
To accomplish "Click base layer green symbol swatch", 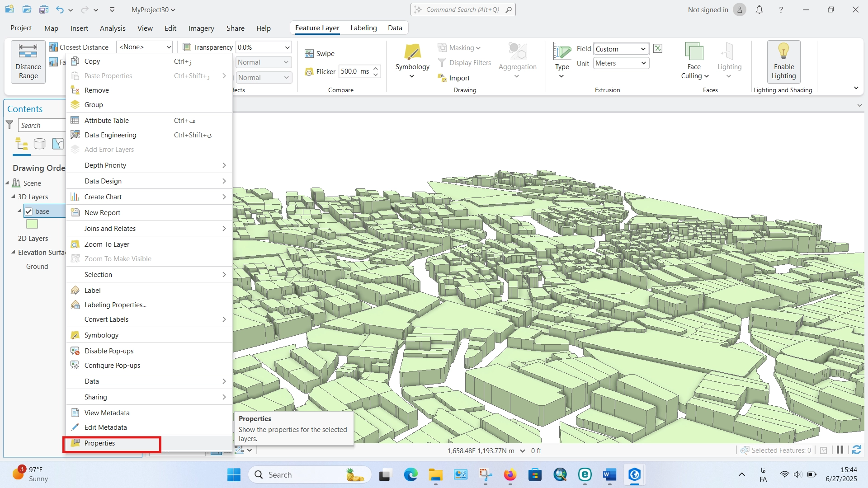I will click(x=32, y=224).
